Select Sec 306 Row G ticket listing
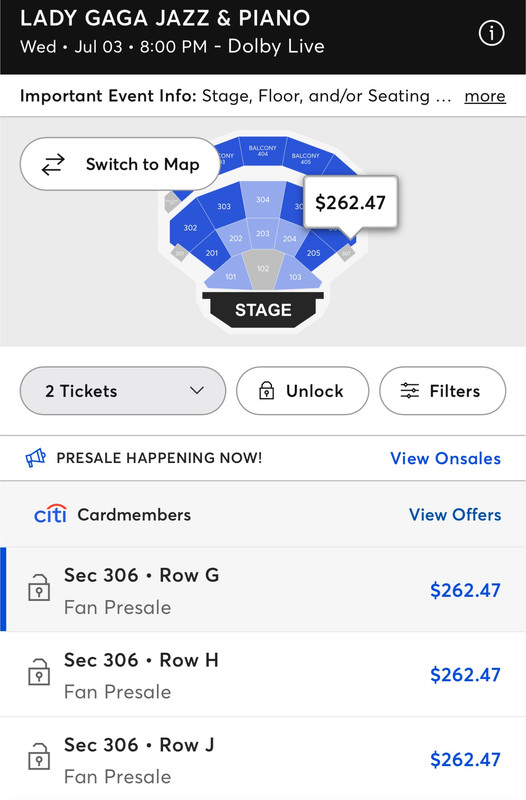The image size is (526, 800). coord(263,589)
